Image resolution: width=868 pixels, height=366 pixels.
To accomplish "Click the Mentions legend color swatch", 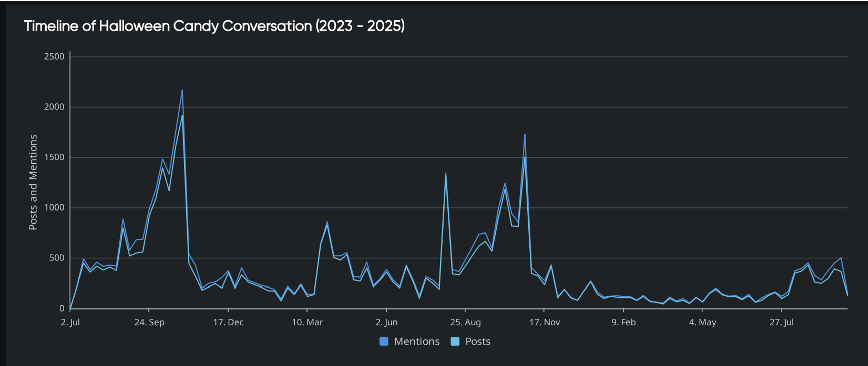I will [384, 341].
